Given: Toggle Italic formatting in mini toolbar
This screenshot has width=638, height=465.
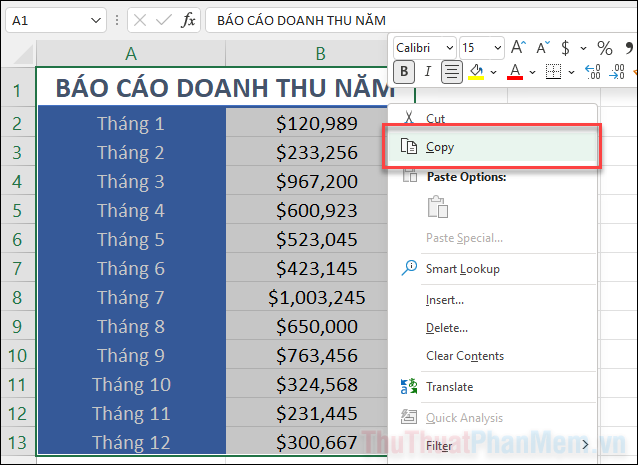Looking at the screenshot, I should (428, 71).
